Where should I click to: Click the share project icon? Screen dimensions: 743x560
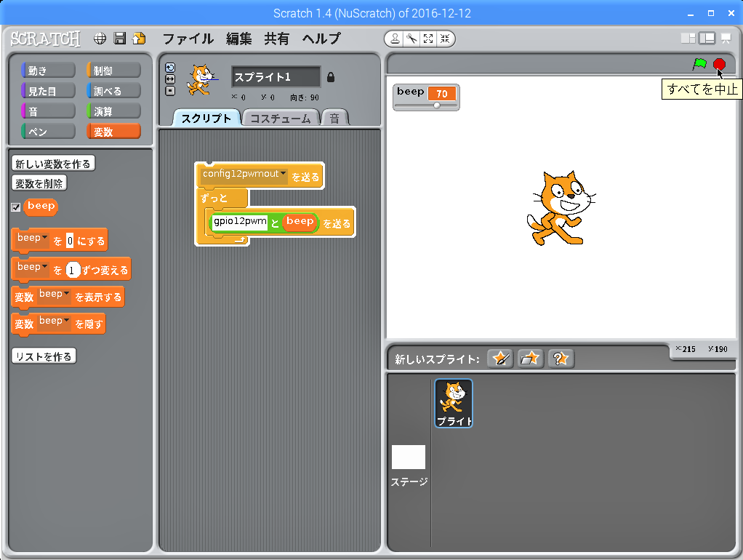pos(140,39)
